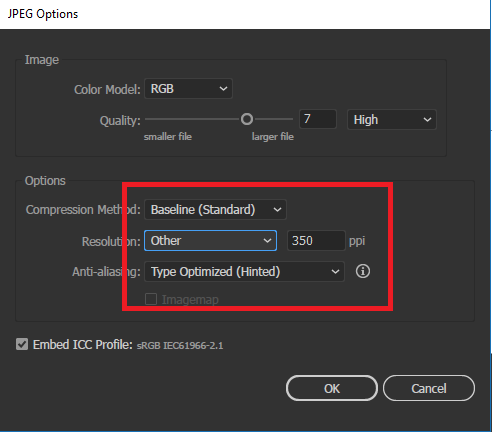The image size is (492, 432).
Task: Open the Resolution dropdown showing Other
Action: [210, 240]
